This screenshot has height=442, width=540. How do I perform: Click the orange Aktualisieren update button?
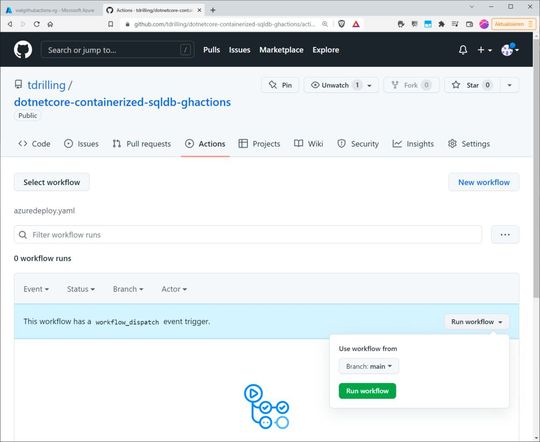pos(513,24)
